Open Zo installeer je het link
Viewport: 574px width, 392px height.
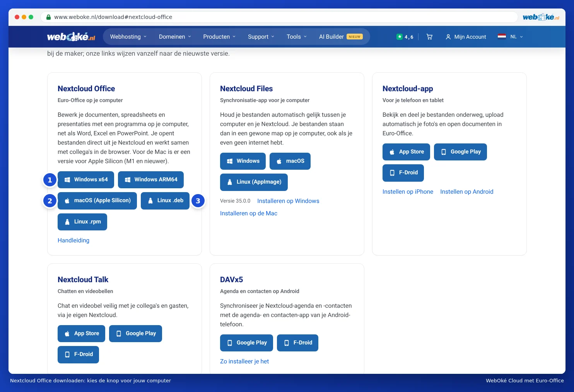tap(244, 361)
